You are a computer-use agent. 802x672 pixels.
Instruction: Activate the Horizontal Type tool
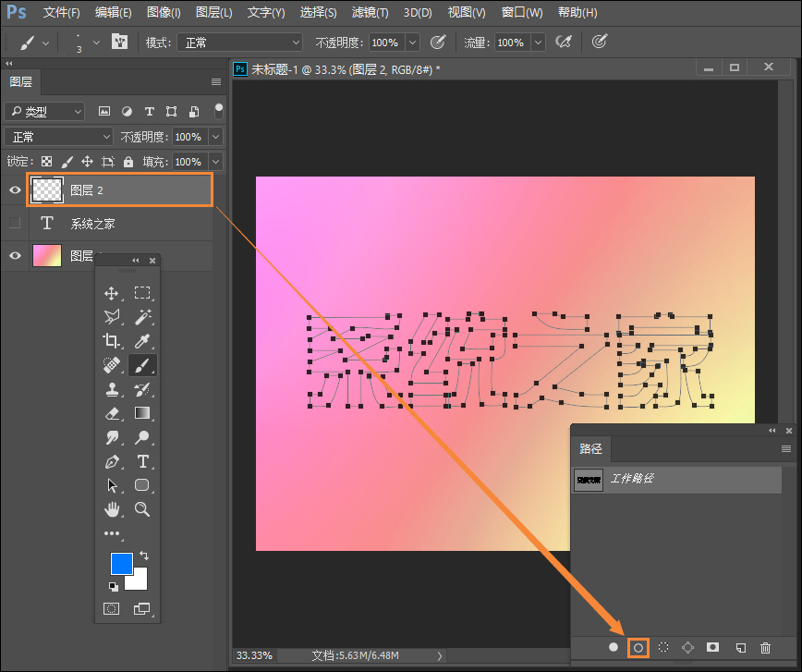142,461
